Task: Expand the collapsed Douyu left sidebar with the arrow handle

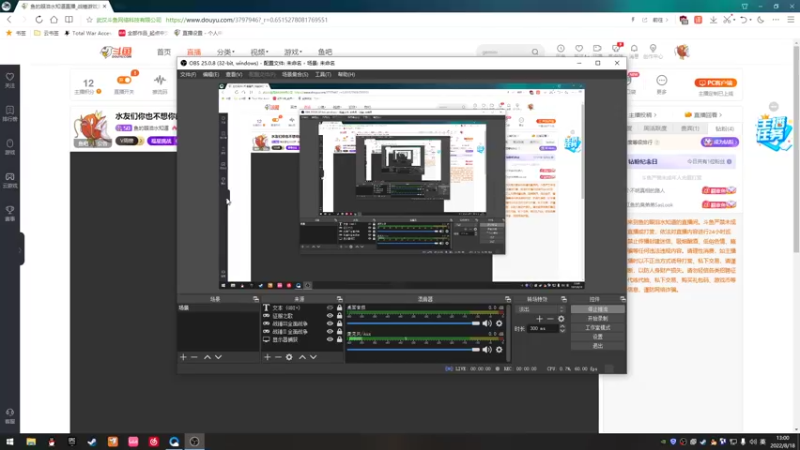Action: click(x=20, y=250)
